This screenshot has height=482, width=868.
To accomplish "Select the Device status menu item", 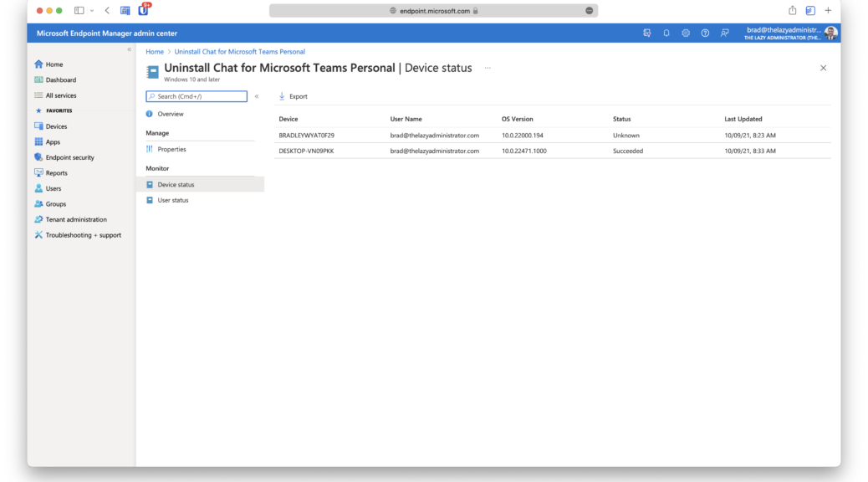I will 201,184.
